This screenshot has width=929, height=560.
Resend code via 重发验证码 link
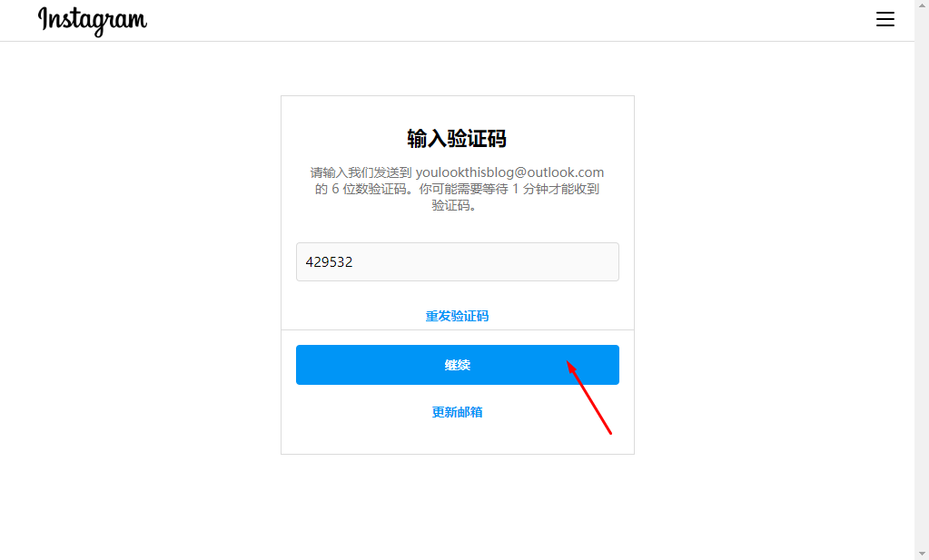[457, 316]
